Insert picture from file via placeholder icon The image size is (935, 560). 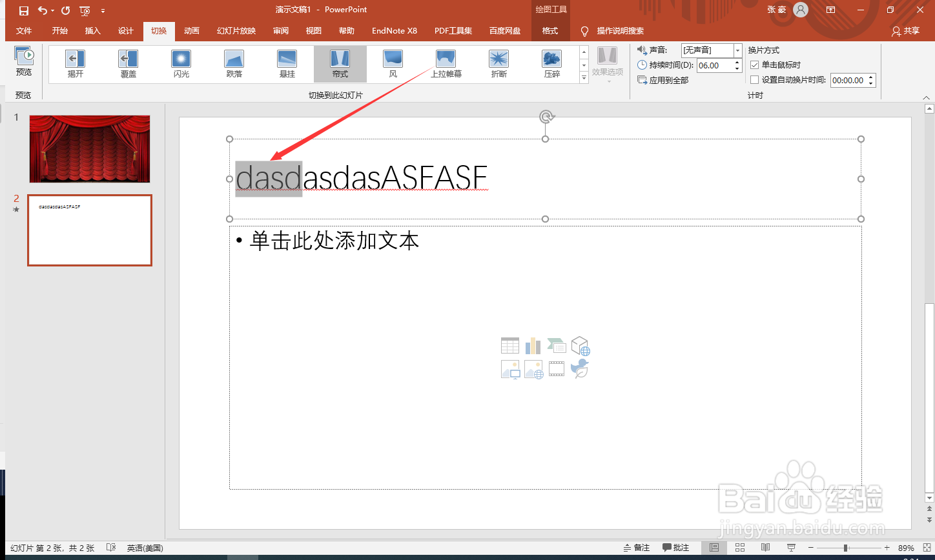pyautogui.click(x=510, y=370)
